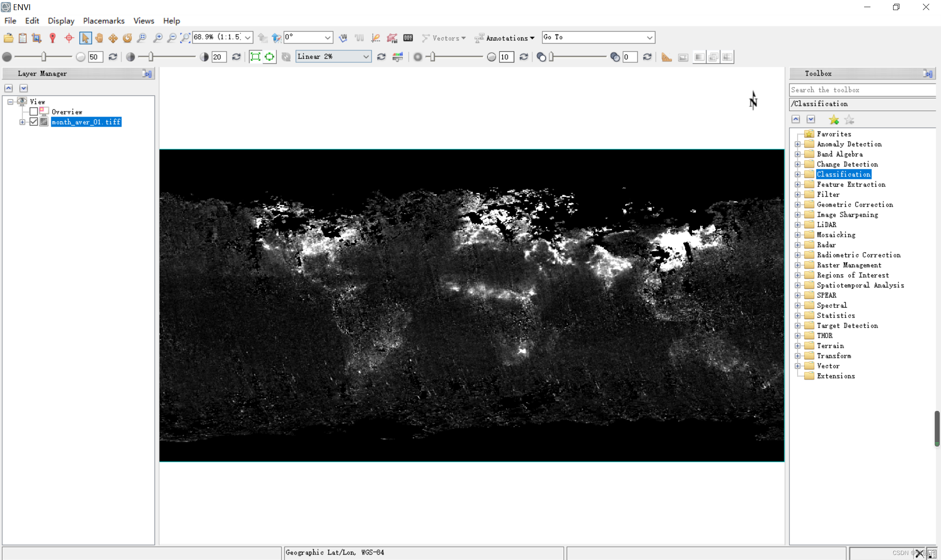Open the zoom percentage dropdown
Screen dimensions: 941x560
click(x=248, y=37)
